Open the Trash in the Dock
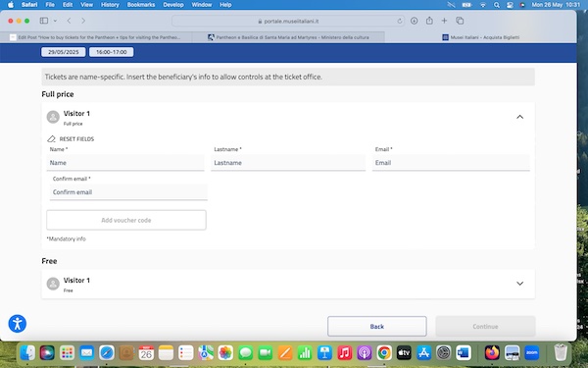588x368 pixels. (561, 352)
